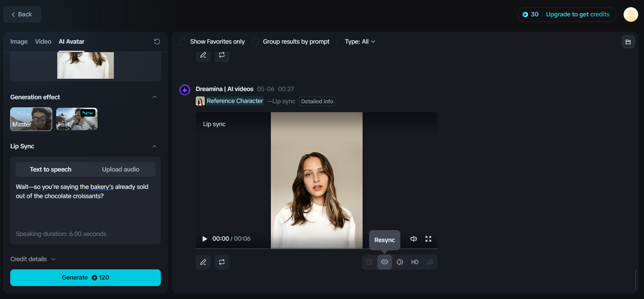The width and height of the screenshot is (644, 299).
Task: Click the "Dreamina | AI videos" title
Action: (225, 89)
